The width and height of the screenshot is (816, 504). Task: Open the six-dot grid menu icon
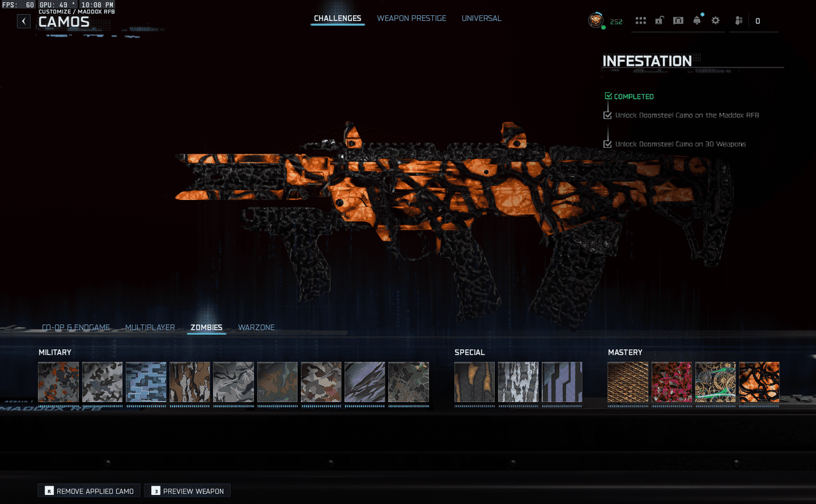click(641, 21)
